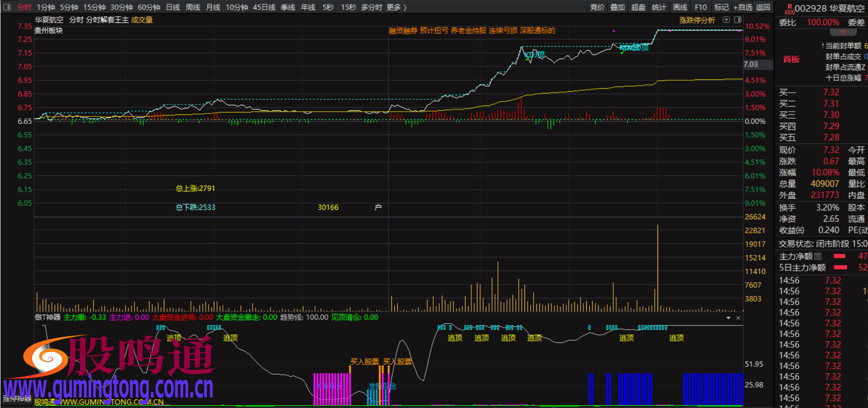The width and height of the screenshot is (868, 408).
Task: Click the 返回 back button
Action: [763, 7]
